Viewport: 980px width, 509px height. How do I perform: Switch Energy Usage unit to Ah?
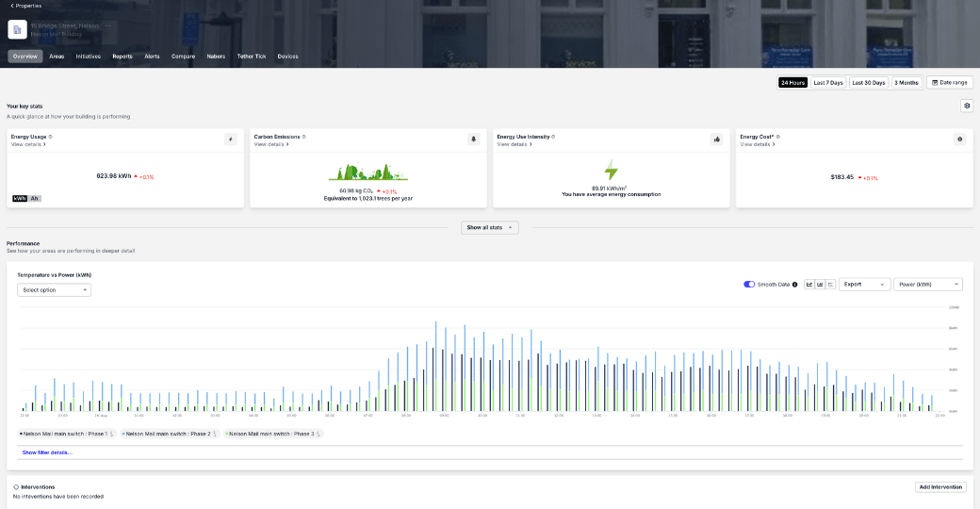[35, 198]
